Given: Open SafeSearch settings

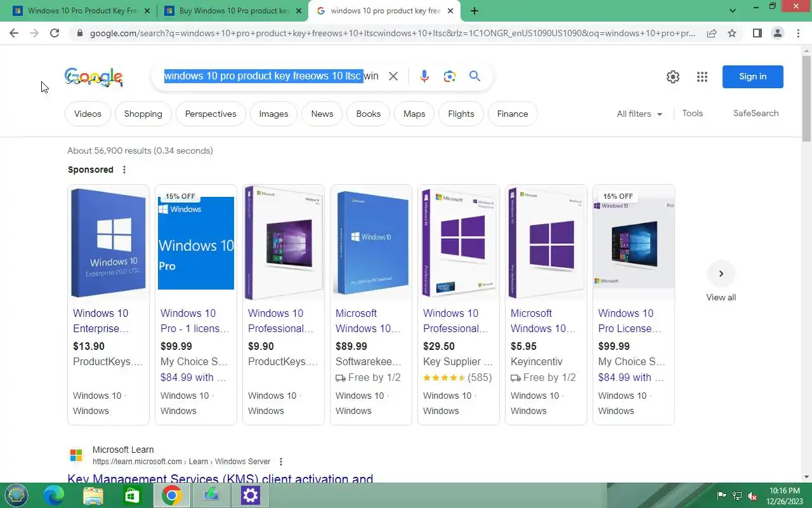Looking at the screenshot, I should click(x=756, y=113).
